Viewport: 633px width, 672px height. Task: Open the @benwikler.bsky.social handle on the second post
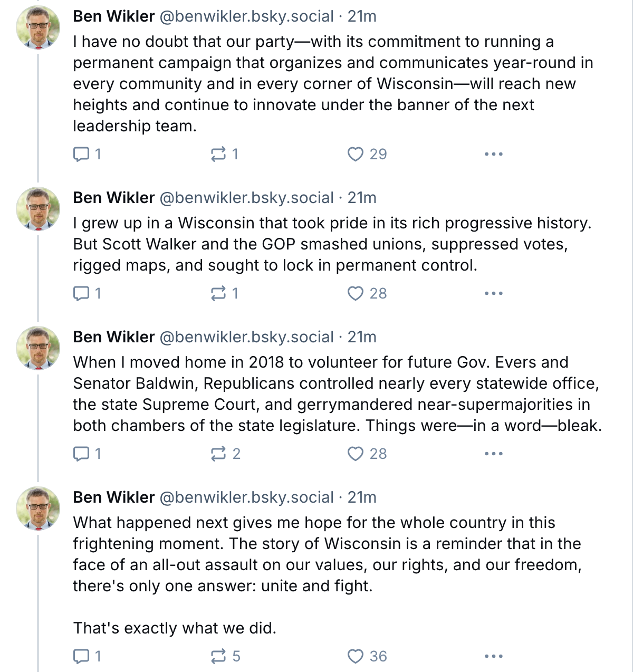pyautogui.click(x=246, y=198)
